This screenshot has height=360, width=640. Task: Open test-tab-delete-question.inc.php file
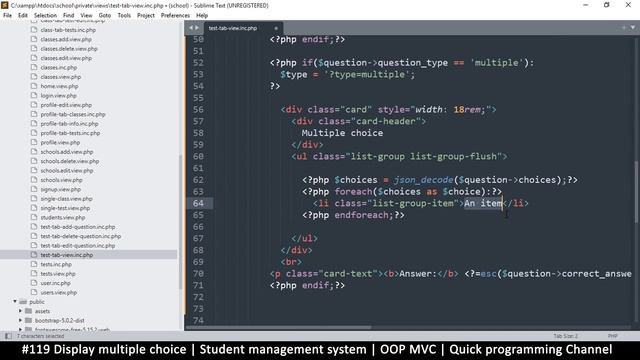coord(81,236)
